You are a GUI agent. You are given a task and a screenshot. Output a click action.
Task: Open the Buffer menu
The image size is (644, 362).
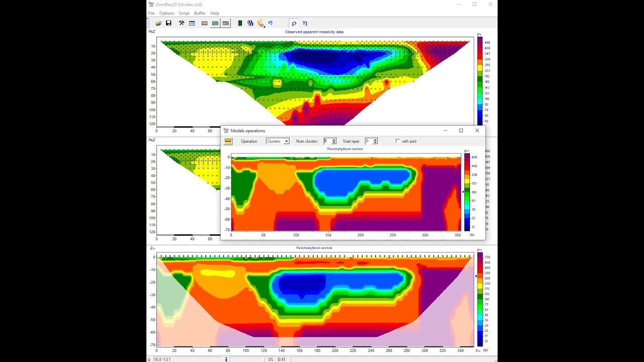[x=200, y=13]
